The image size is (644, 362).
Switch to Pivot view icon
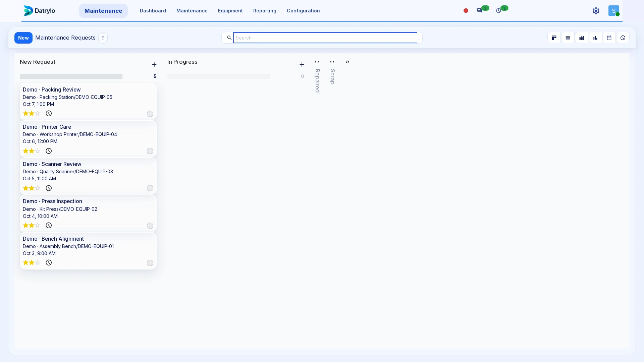coord(582,38)
